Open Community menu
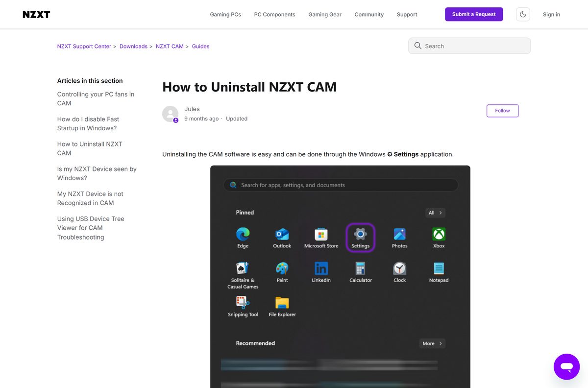The width and height of the screenshot is (588, 388). pos(369,14)
